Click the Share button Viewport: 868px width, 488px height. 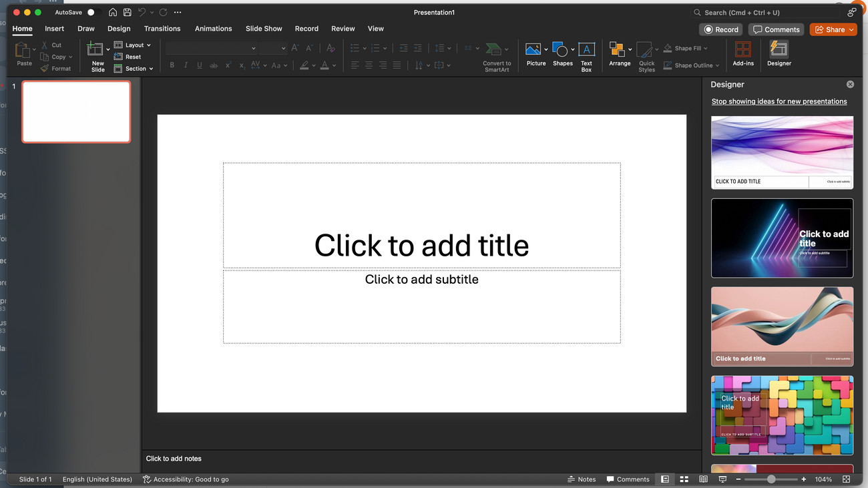point(833,29)
